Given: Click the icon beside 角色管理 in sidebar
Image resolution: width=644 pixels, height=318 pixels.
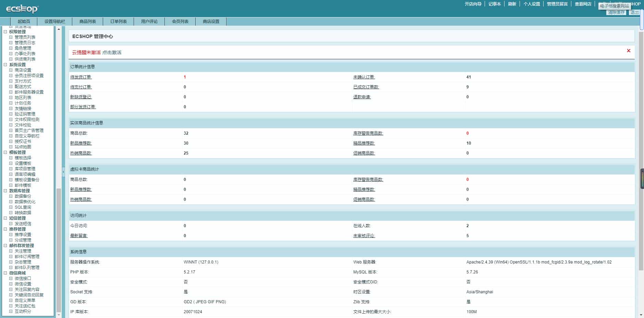Looking at the screenshot, I should pyautogui.click(x=11, y=48).
